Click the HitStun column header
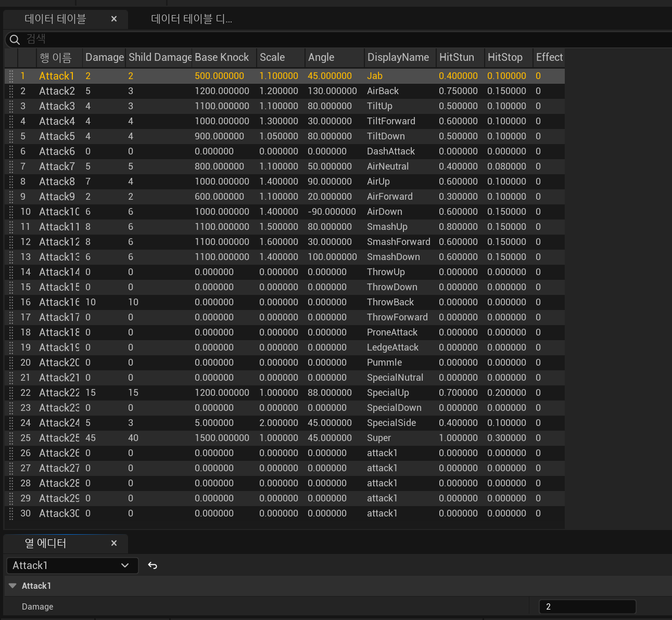This screenshot has height=620, width=672. [460, 57]
